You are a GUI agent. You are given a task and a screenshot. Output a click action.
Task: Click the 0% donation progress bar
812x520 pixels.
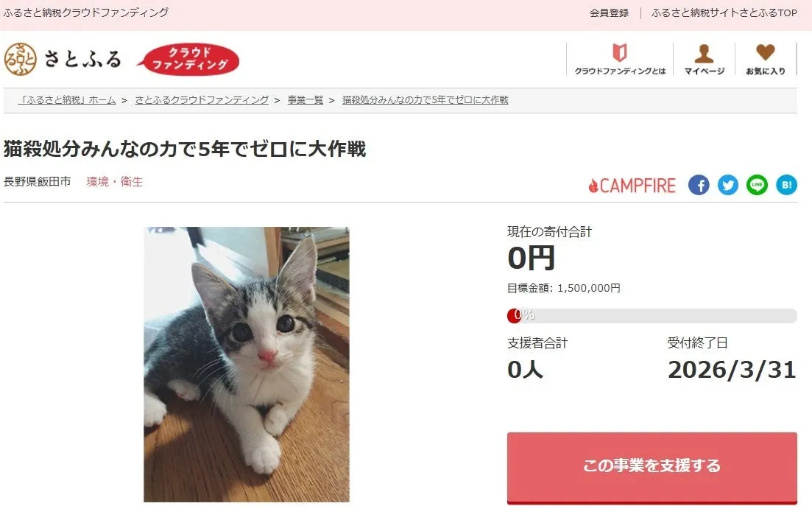(x=652, y=315)
